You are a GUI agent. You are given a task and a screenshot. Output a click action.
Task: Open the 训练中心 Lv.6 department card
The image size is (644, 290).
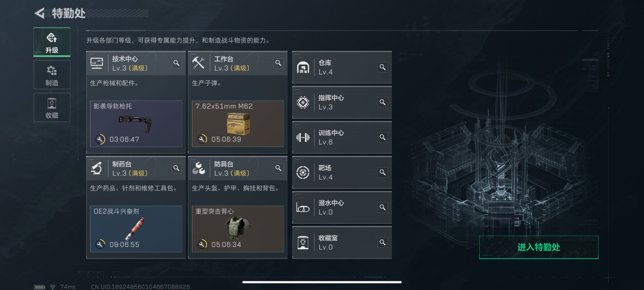(342, 137)
